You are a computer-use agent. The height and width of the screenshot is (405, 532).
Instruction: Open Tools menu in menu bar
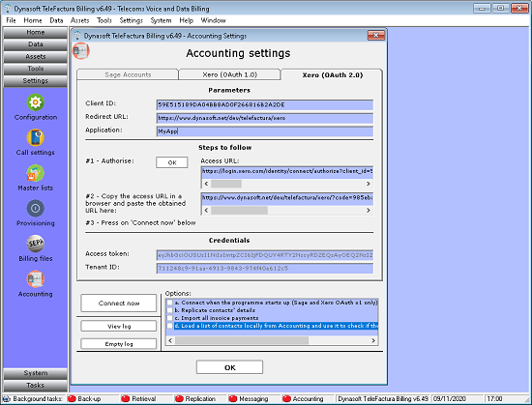(104, 20)
